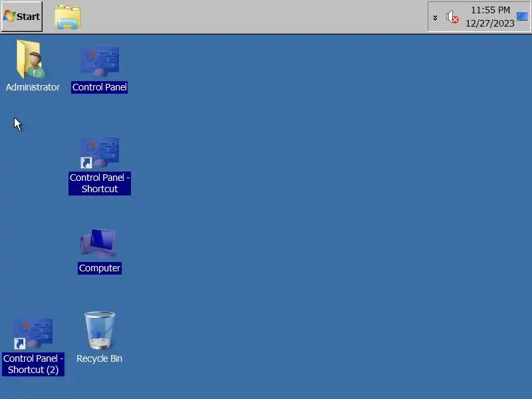Select the Administrator folder icon
The height and width of the screenshot is (399, 532).
31,59
